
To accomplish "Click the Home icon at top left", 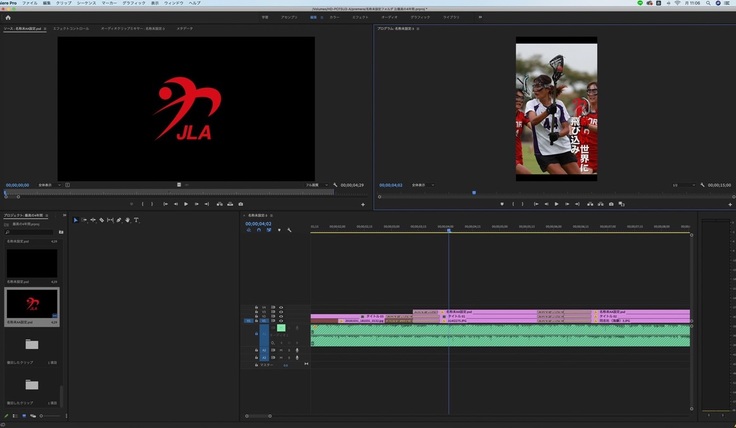I will coord(8,17).
